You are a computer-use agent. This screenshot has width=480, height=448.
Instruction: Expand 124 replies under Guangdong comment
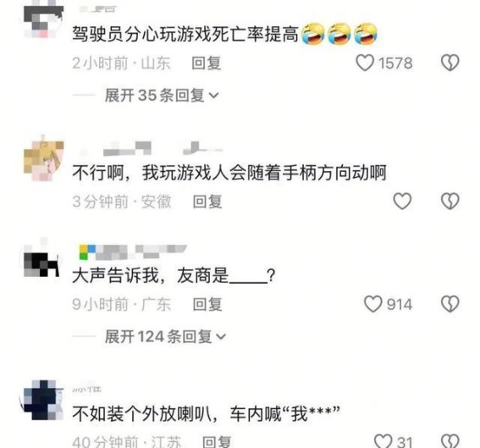[166, 336]
